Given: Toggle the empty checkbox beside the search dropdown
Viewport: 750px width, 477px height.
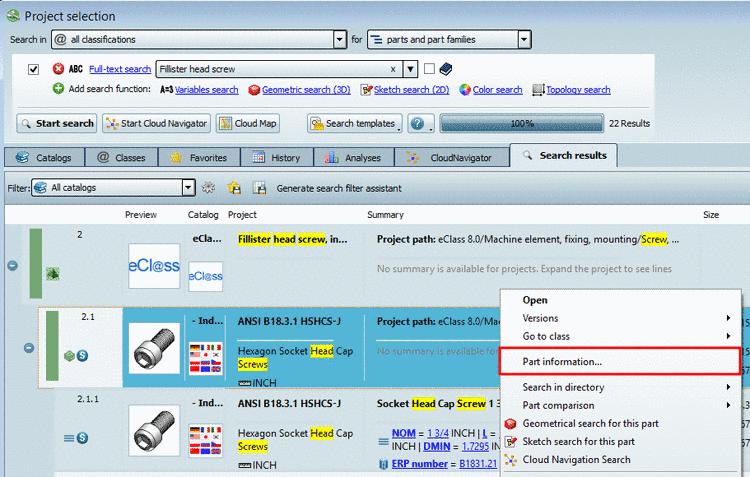Looking at the screenshot, I should click(x=430, y=69).
